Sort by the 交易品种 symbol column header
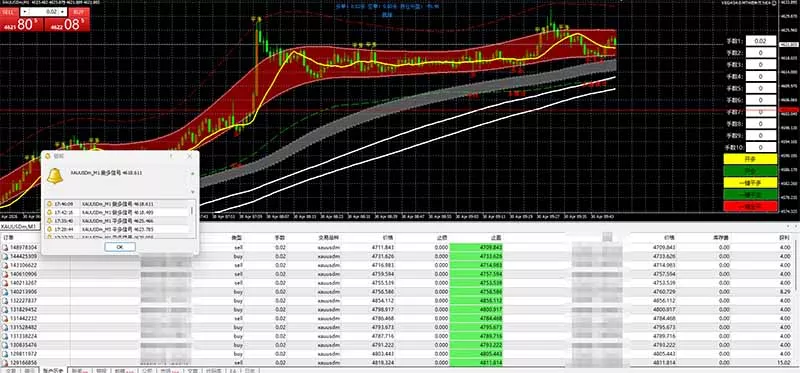 (330, 238)
